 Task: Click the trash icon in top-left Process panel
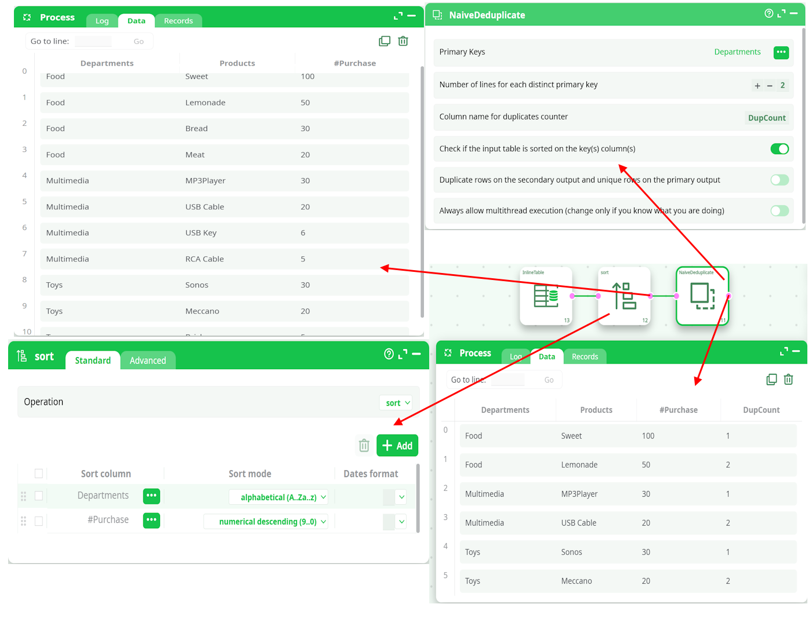(x=403, y=41)
